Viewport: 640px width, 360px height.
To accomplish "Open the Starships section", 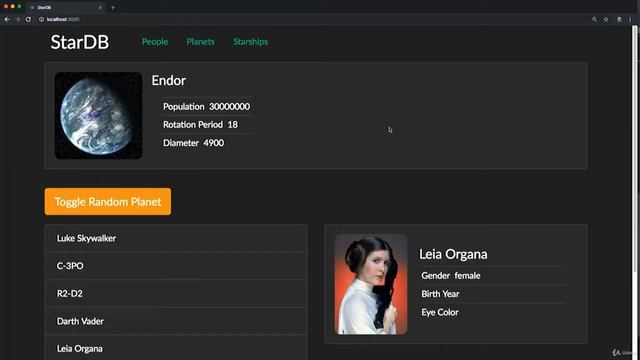I will click(251, 42).
